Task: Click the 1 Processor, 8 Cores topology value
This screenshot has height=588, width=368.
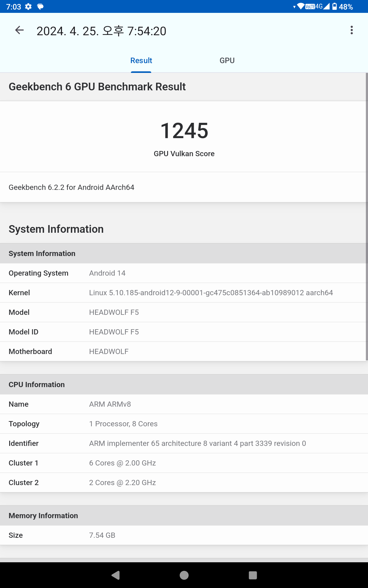Action: (x=123, y=424)
